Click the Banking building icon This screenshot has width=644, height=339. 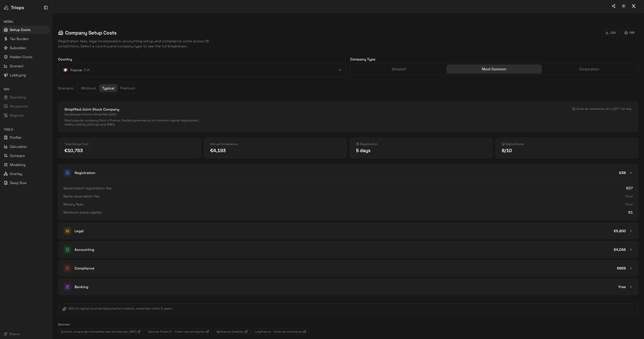67,287
